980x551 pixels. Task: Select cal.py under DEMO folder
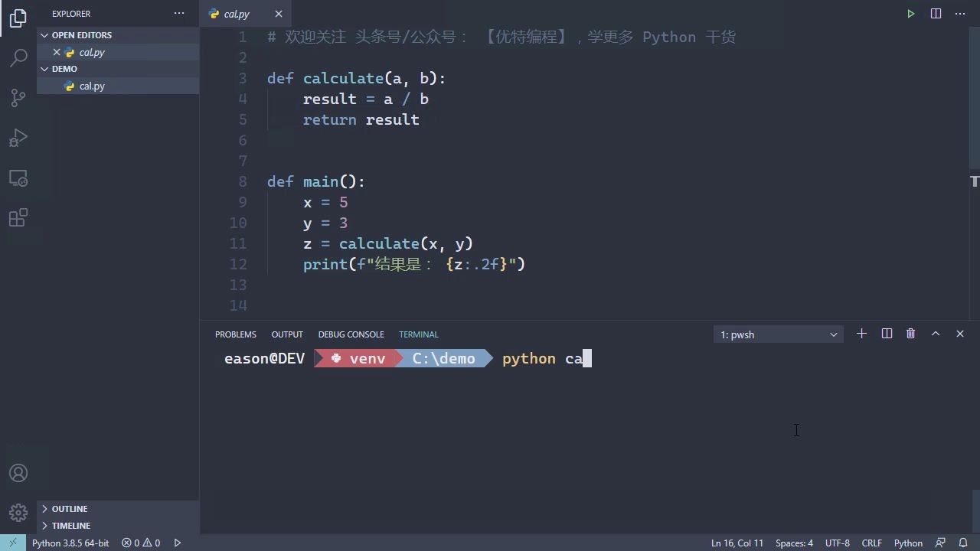point(118,86)
